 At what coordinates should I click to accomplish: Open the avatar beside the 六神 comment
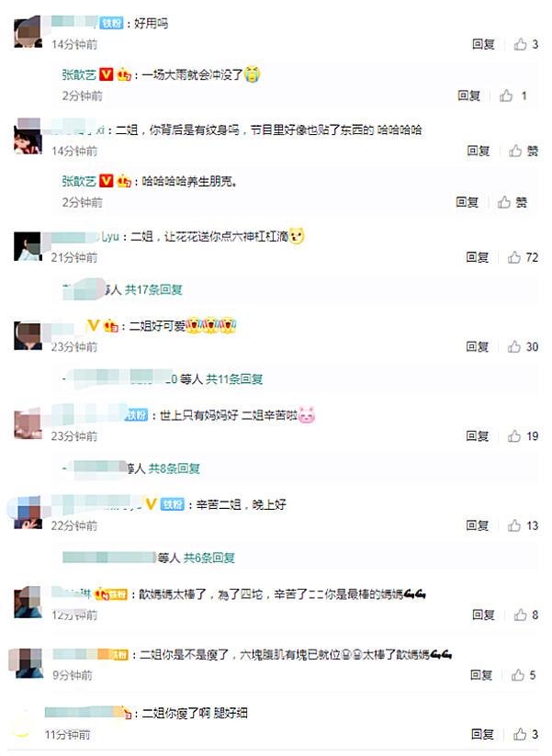click(x=28, y=246)
